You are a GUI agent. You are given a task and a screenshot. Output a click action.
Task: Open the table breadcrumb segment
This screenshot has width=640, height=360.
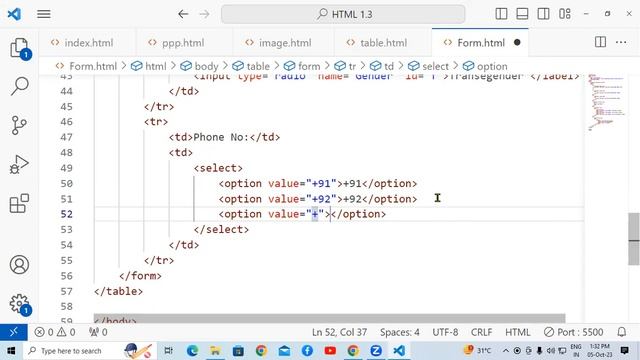251,66
